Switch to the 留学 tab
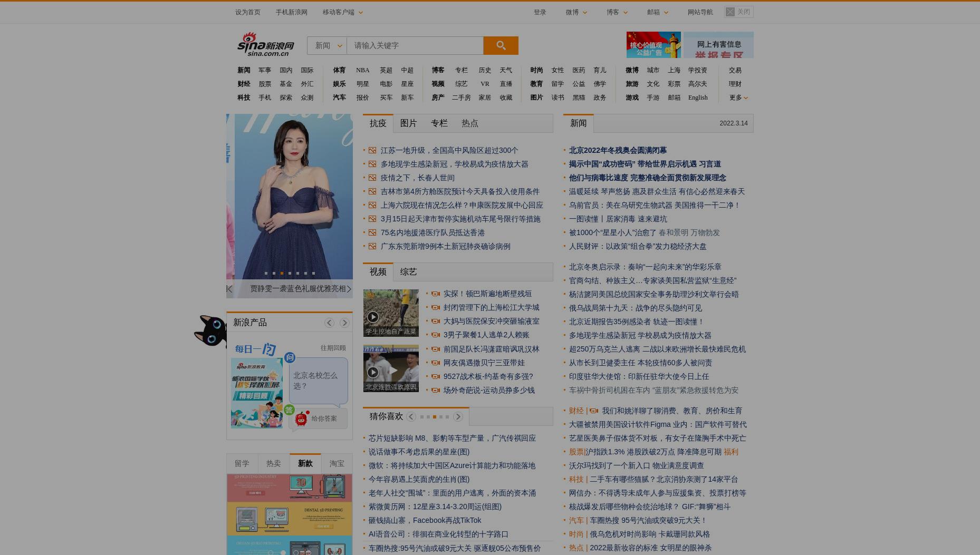Screen dimensions: 980x555 coord(242,464)
